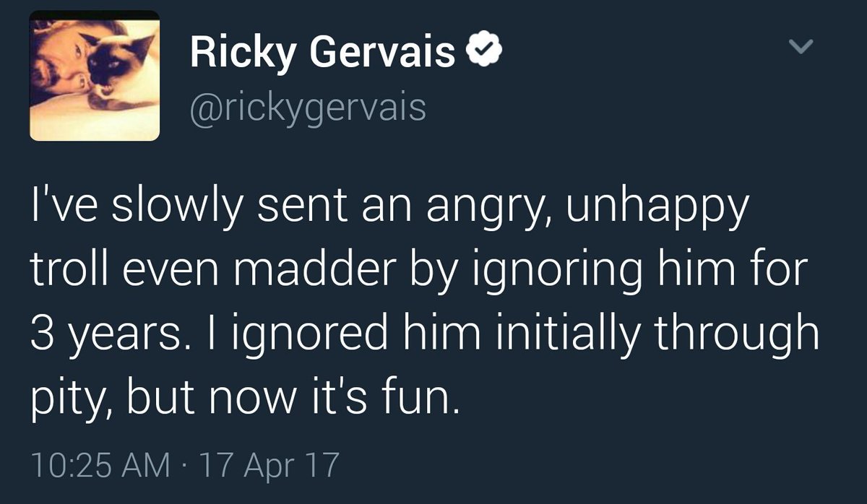This screenshot has height=504, width=867.
Task: Expand the tweet options chevron
Action: coord(800,48)
